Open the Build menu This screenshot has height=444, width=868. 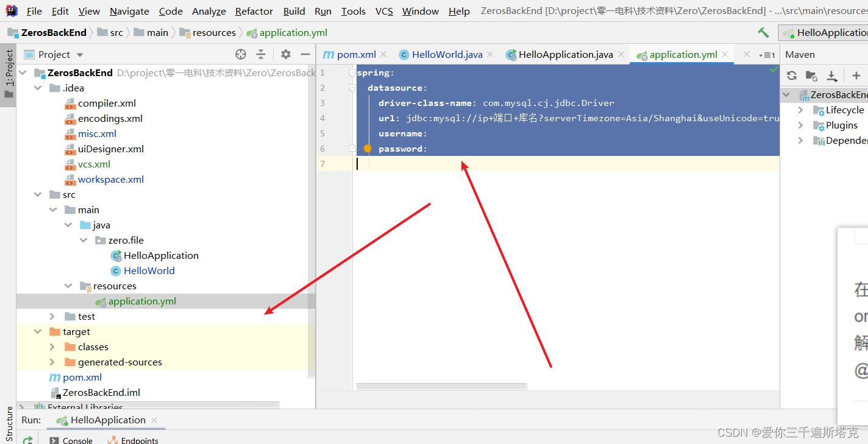[294, 11]
